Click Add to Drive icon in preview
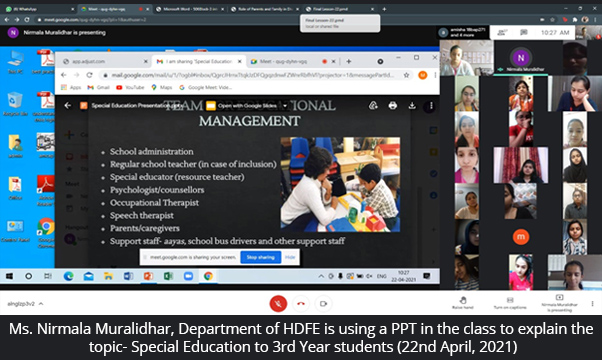 [373, 106]
